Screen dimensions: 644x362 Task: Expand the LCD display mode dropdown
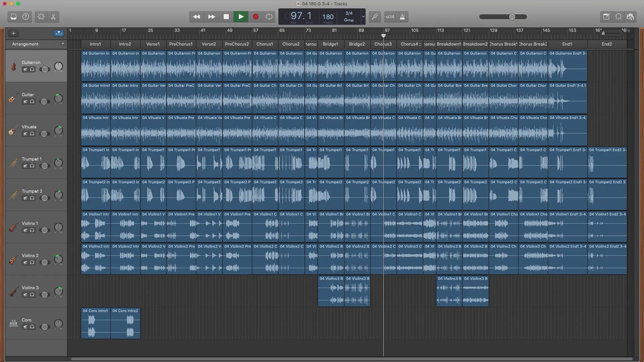click(363, 17)
